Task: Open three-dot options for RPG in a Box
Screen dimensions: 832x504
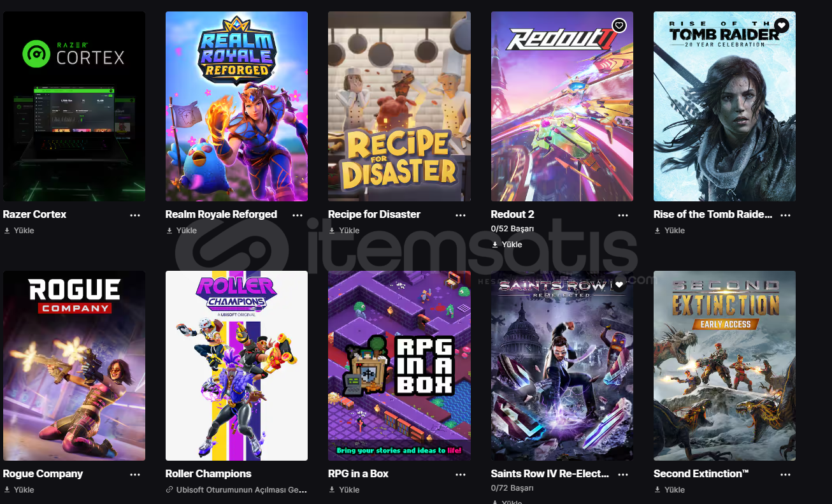Action: point(461,475)
